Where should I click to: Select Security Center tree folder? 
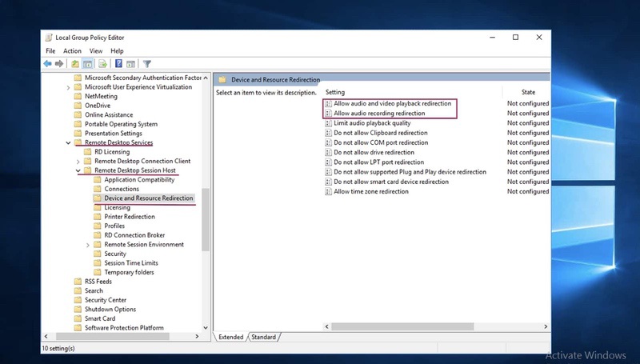pyautogui.click(x=106, y=300)
